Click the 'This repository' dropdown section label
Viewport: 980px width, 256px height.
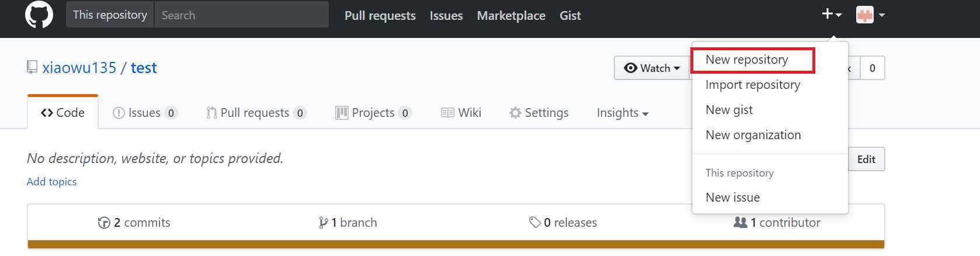(739, 173)
